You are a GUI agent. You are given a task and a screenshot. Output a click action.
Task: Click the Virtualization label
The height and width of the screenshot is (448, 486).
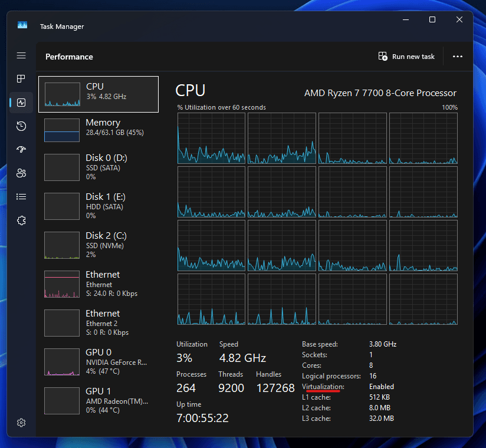tap(323, 387)
